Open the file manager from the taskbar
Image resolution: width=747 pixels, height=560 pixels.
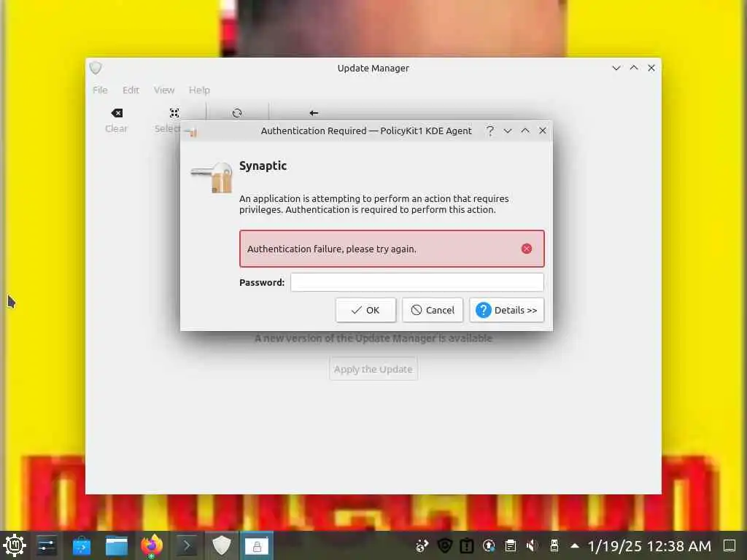(116, 545)
